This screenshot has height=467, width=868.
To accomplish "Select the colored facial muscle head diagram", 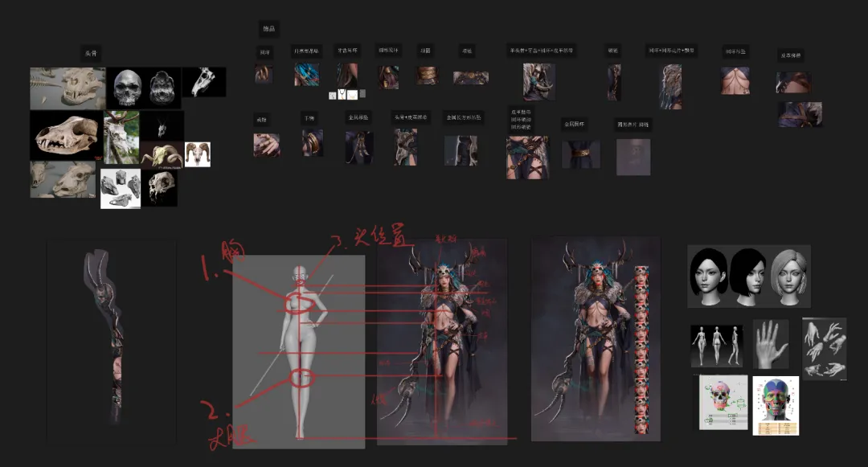I will (x=776, y=405).
